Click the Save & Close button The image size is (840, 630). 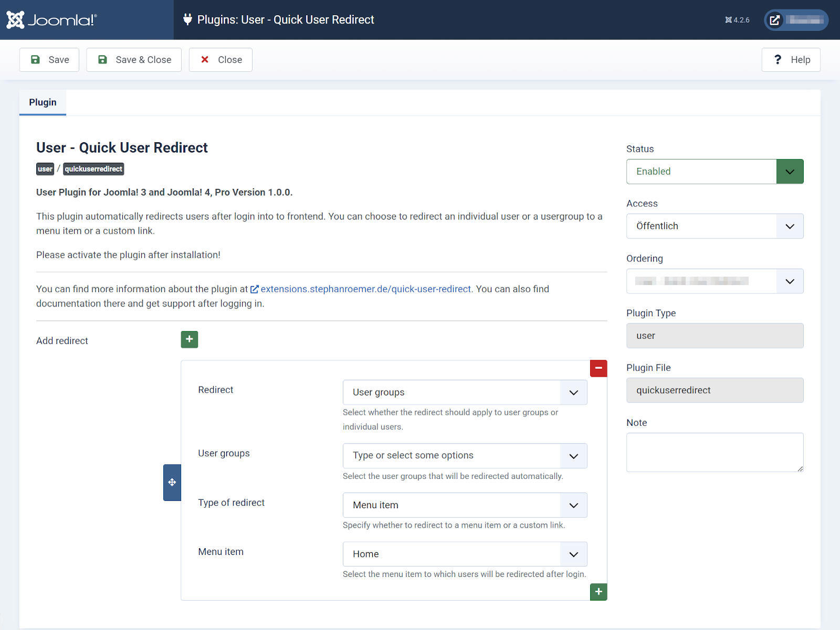pyautogui.click(x=133, y=59)
